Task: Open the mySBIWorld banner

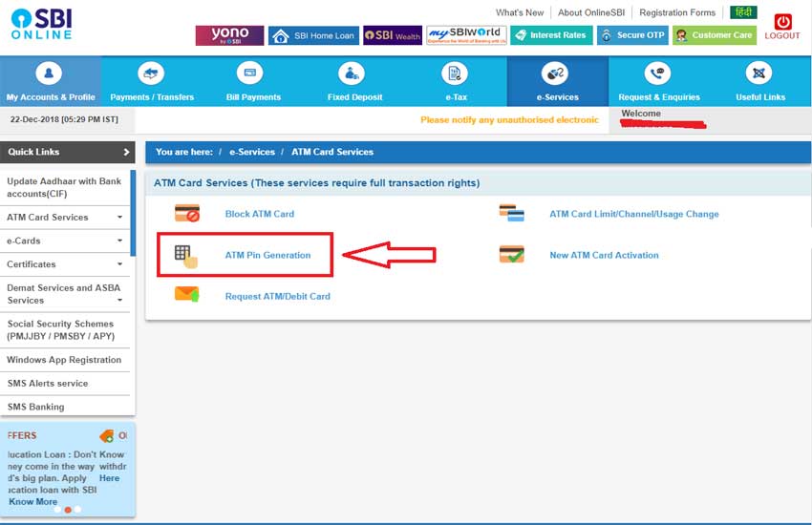Action: click(466, 35)
